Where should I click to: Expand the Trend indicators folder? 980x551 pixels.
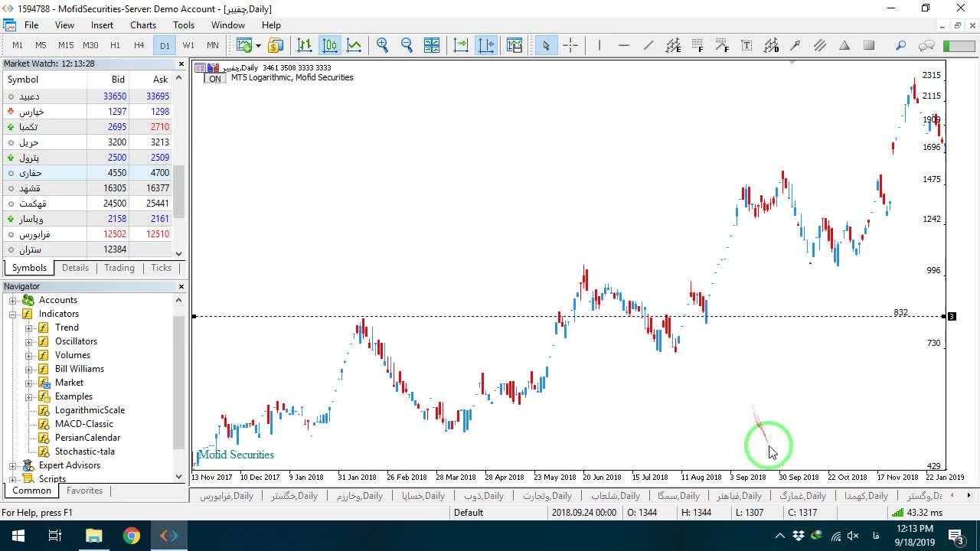tap(29, 328)
